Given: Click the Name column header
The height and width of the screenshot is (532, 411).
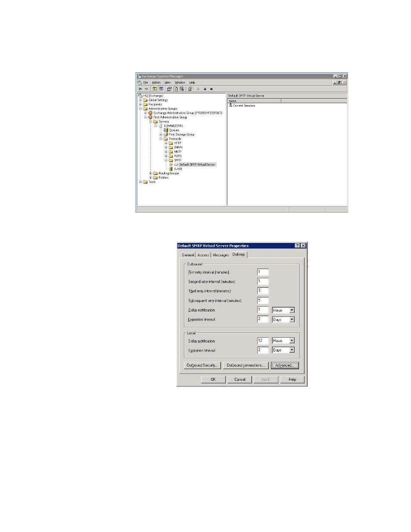Looking at the screenshot, I should 254,101.
